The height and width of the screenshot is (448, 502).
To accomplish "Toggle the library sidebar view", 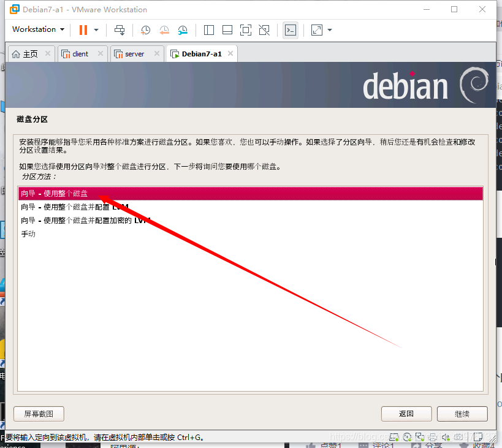I will [x=209, y=30].
